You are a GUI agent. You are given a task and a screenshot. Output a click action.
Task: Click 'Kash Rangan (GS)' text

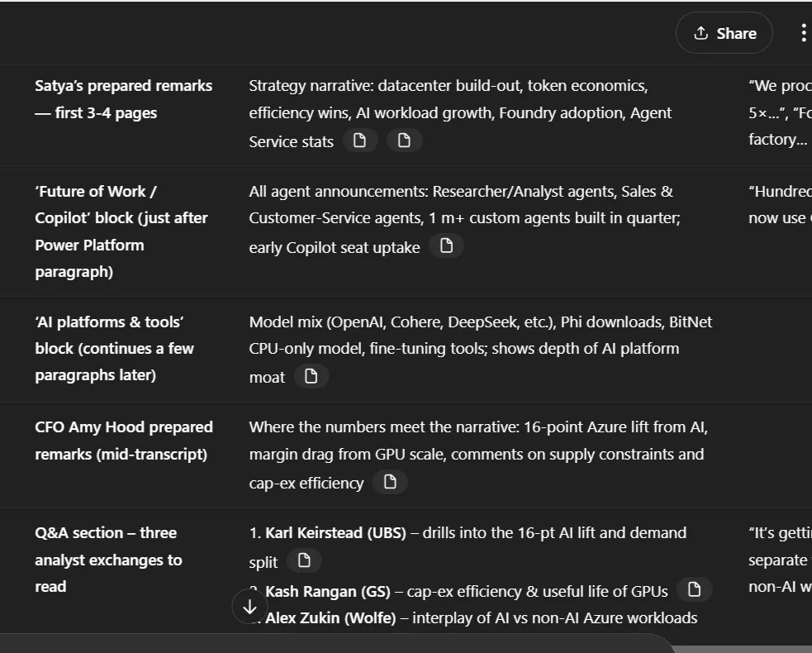tap(328, 591)
